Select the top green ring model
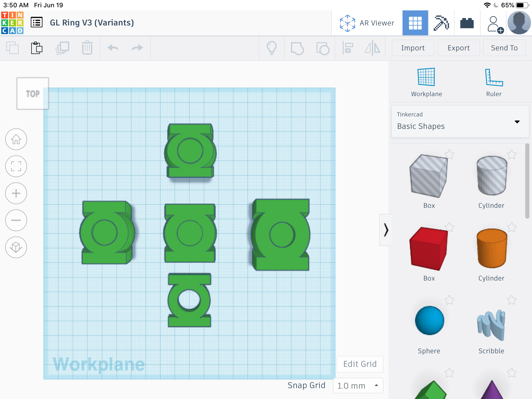Image resolution: width=532 pixels, height=399 pixels. (190, 151)
